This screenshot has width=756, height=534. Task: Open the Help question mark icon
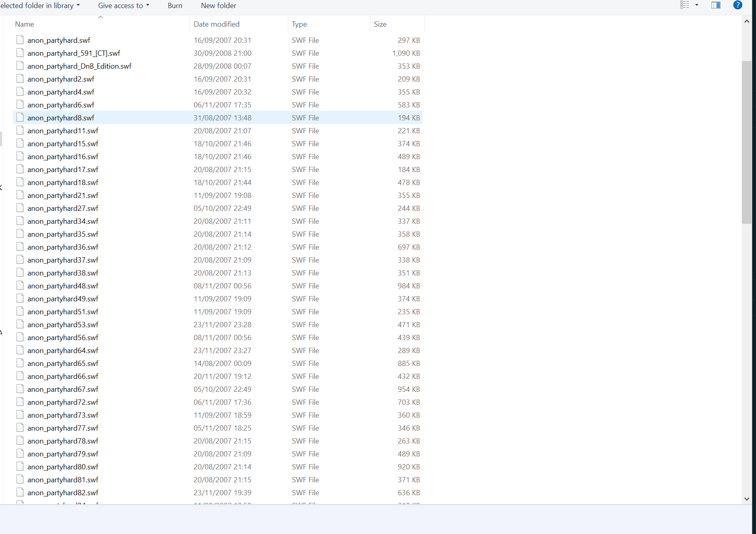(737, 5)
